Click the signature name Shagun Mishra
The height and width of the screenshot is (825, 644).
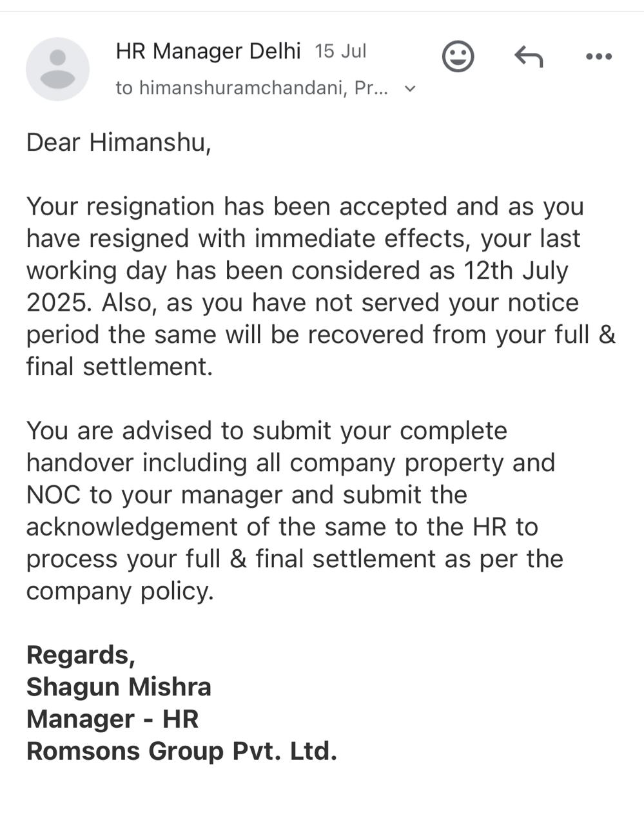(119, 687)
